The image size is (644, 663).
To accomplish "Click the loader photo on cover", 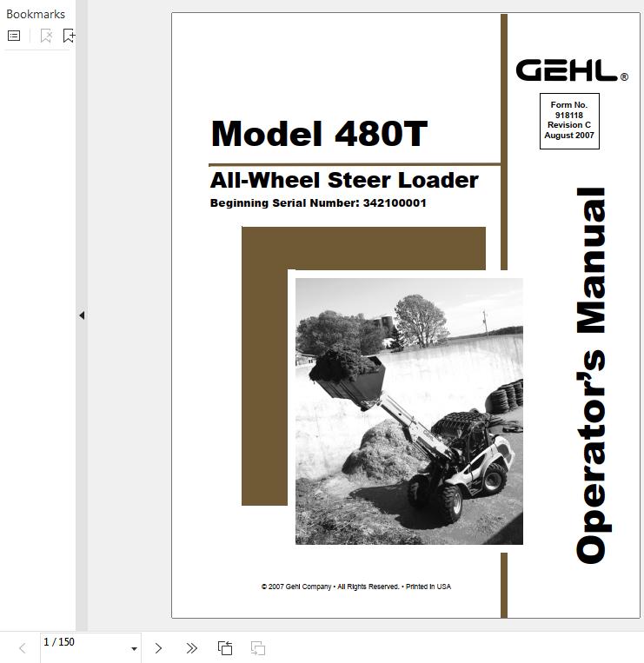I will (x=408, y=411).
